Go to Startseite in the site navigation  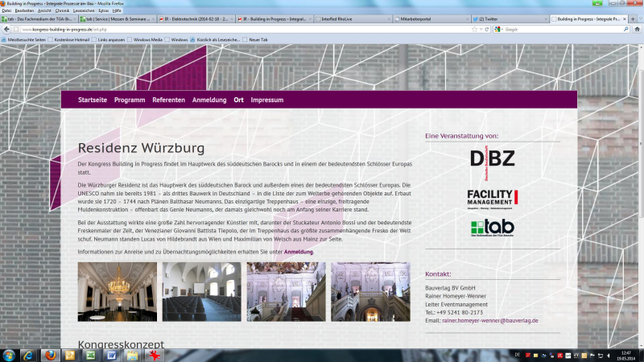click(93, 100)
